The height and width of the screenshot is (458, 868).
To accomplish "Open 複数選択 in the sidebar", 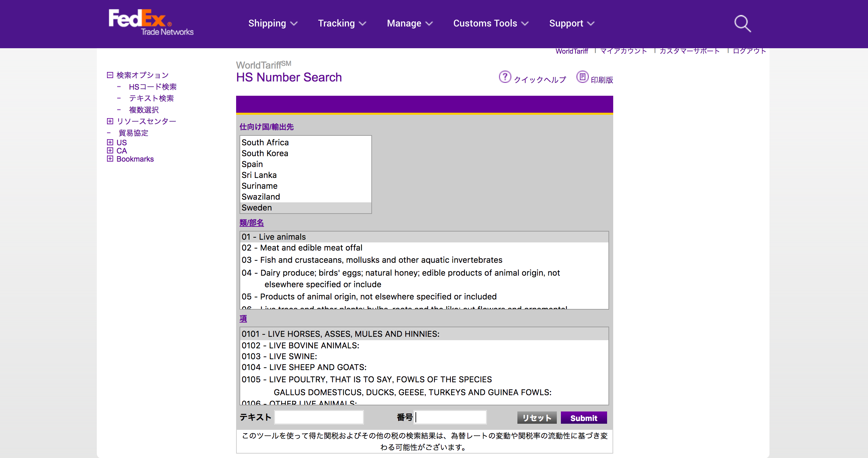I will [144, 110].
